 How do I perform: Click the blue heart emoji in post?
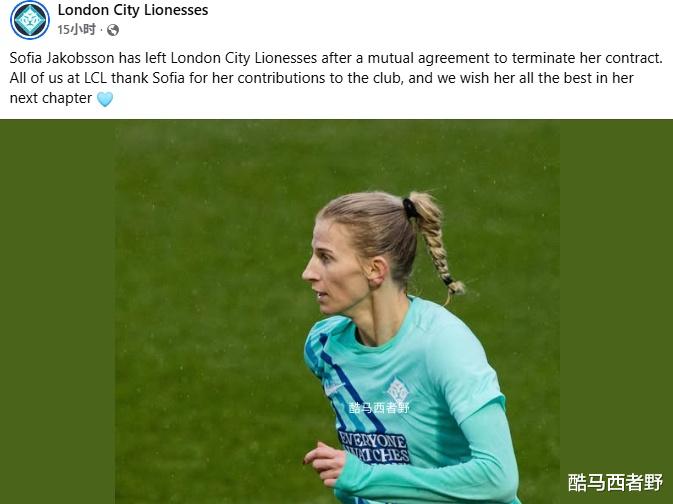(105, 99)
